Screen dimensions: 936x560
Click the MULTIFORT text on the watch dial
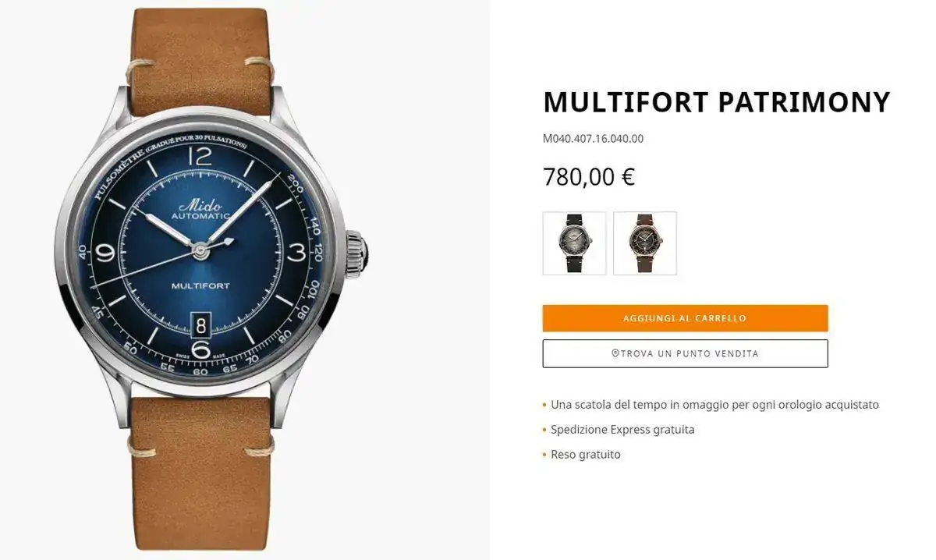[x=201, y=286]
